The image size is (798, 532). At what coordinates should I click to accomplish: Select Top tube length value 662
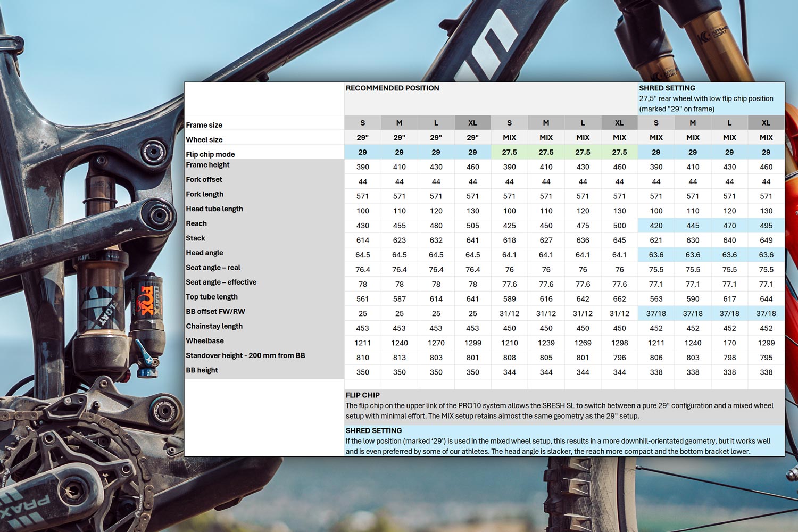pyautogui.click(x=620, y=299)
